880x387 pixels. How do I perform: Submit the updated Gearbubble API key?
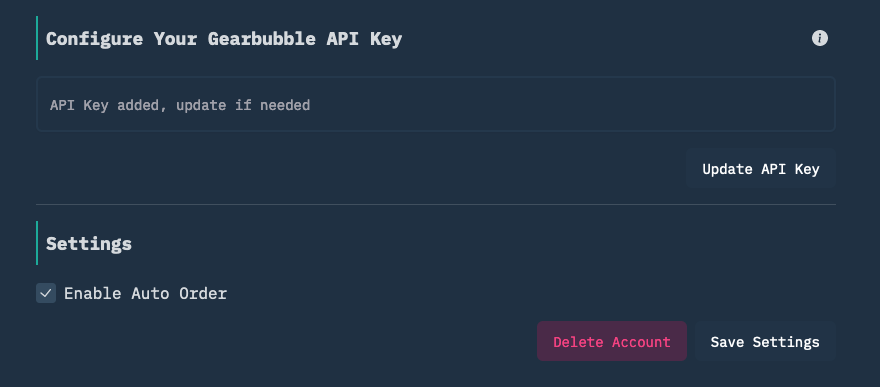tap(760, 169)
